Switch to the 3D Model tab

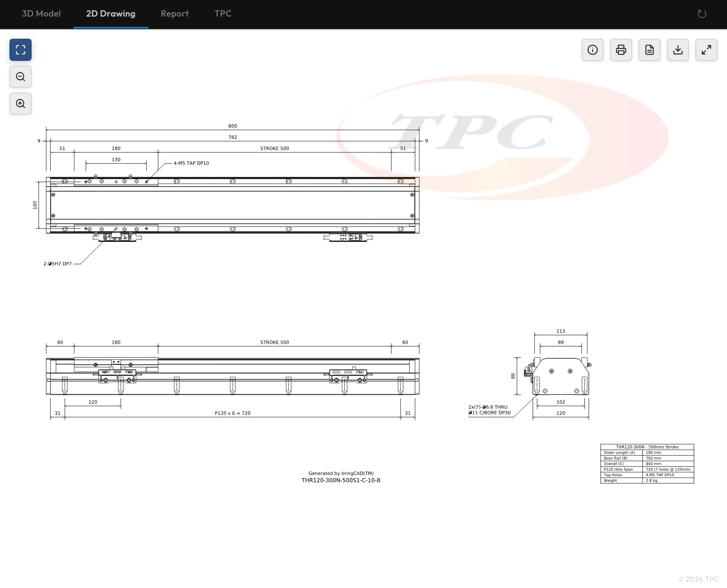pyautogui.click(x=41, y=14)
